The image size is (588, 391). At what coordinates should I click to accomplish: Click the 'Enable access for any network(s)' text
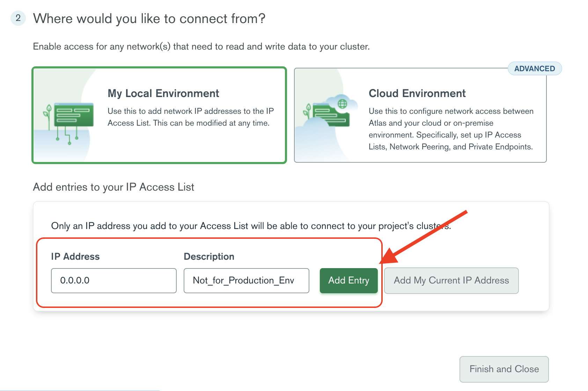[x=201, y=47]
